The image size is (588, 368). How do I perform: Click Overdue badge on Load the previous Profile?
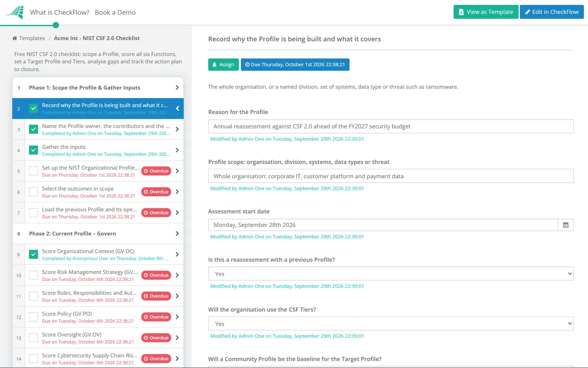pyautogui.click(x=156, y=213)
